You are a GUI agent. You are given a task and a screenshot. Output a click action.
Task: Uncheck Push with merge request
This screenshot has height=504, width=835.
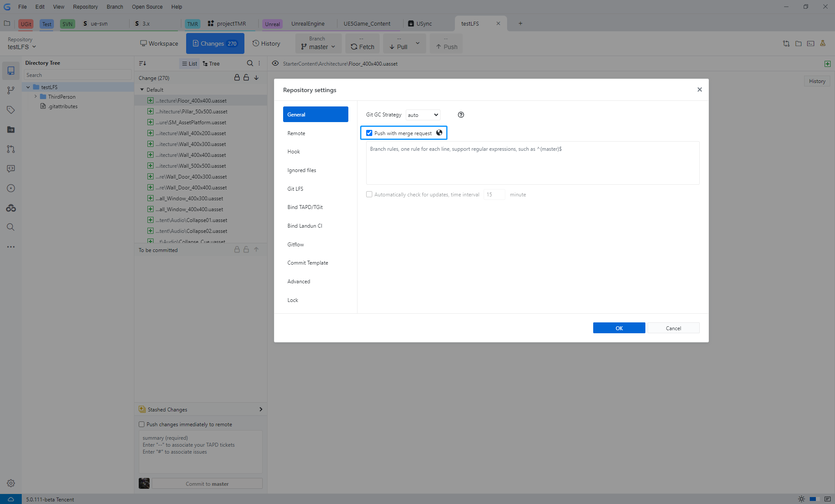[369, 133]
